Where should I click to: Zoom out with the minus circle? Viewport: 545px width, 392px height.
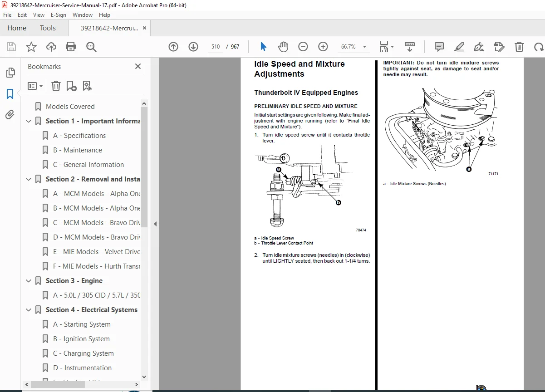point(303,47)
